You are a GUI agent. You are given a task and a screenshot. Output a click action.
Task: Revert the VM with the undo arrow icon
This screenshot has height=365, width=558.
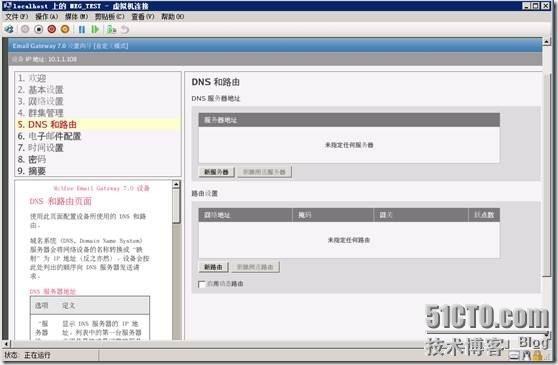125,30
